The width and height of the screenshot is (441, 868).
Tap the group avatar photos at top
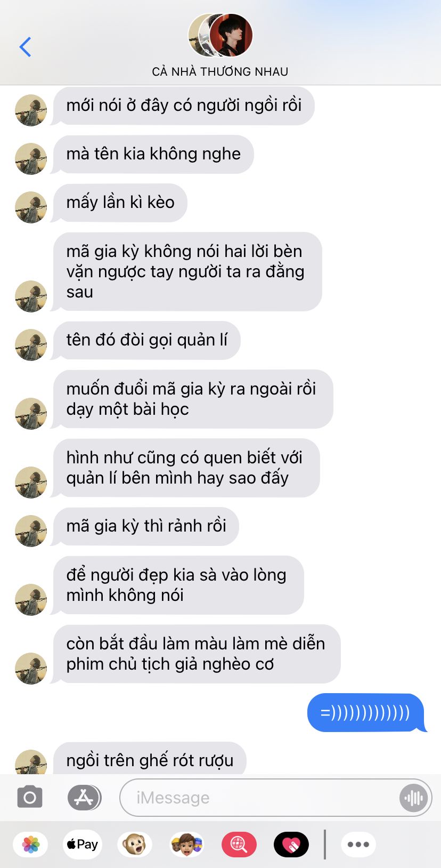pos(220,35)
